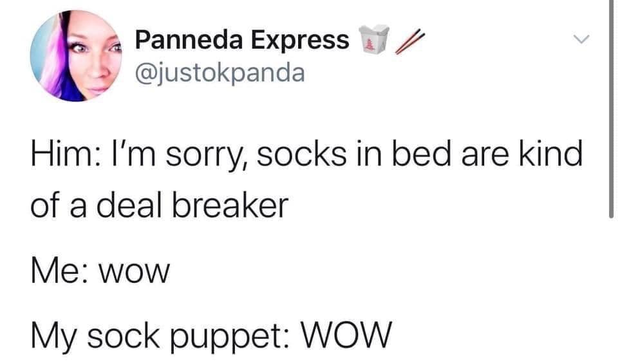Click the words "deal breaker"
The height and width of the screenshot is (364, 618).
[x=192, y=206]
